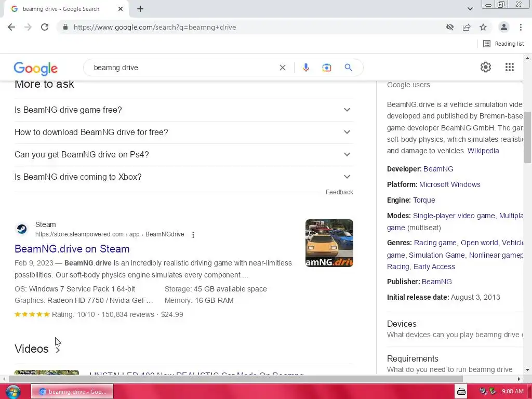Open the tab search dropdown arrow
Viewport: 532px width, 399px height.
click(470, 9)
